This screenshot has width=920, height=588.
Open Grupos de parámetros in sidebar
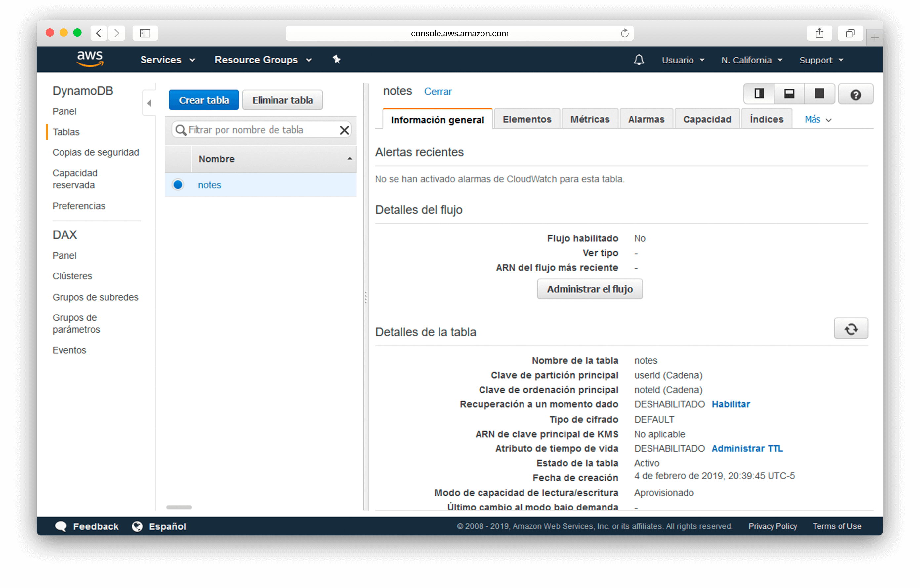coord(76,324)
